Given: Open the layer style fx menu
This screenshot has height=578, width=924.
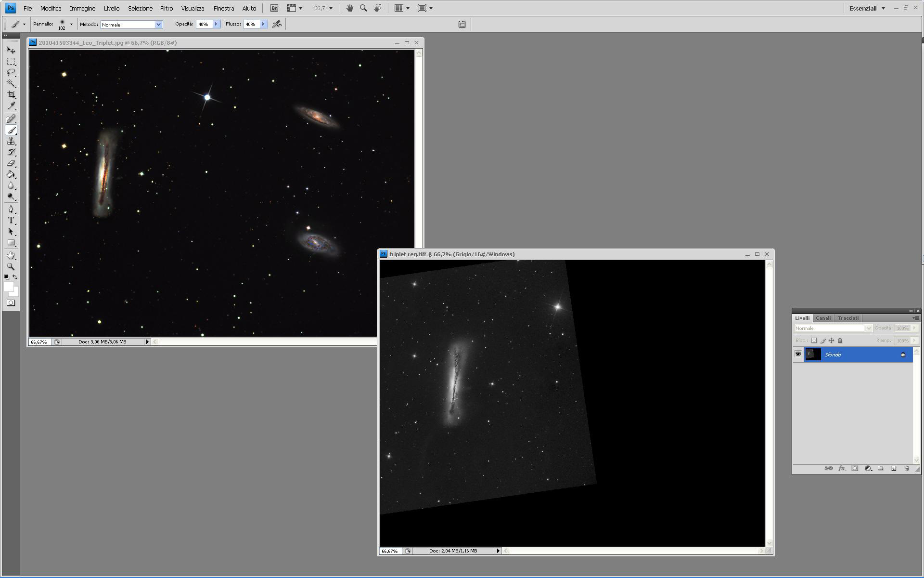Looking at the screenshot, I should (x=842, y=468).
